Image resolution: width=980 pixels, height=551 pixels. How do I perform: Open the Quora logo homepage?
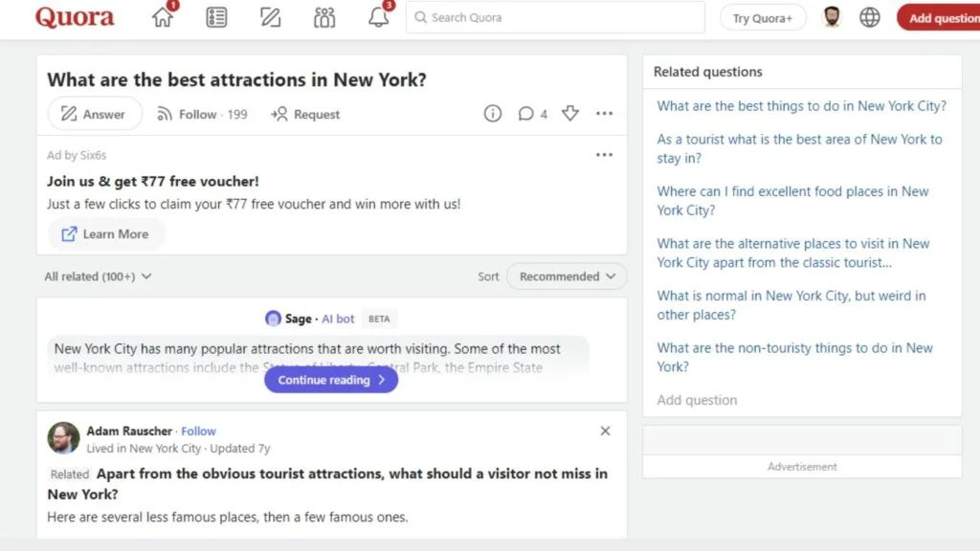(x=75, y=17)
